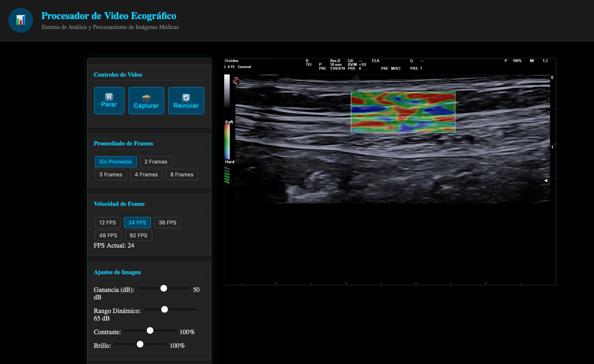This screenshot has height=364, width=594.
Task: Click the colored elastography region in the image
Action: [403, 112]
